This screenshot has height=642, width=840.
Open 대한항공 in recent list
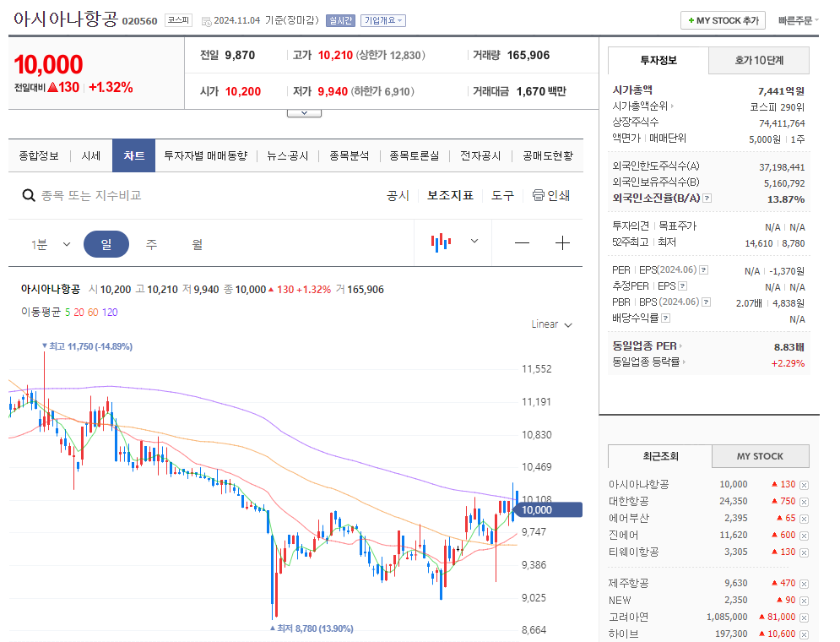tap(628, 501)
